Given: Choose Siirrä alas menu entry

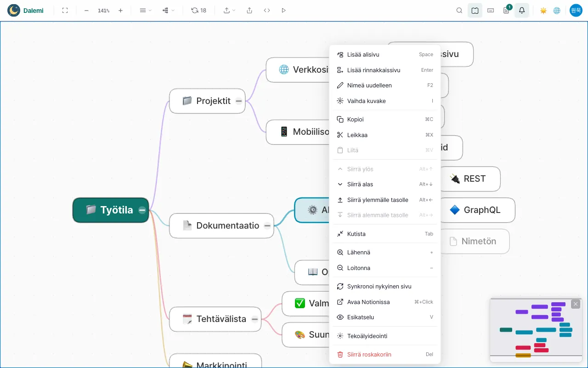Looking at the screenshot, I should [385, 184].
